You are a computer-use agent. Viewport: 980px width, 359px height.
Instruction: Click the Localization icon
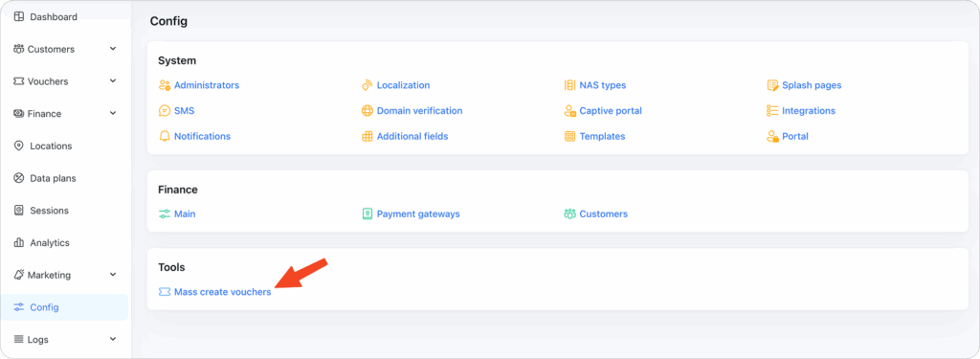[x=367, y=85]
